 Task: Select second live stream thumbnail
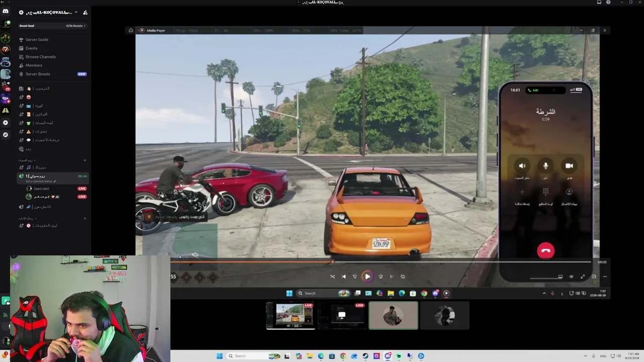point(342,315)
